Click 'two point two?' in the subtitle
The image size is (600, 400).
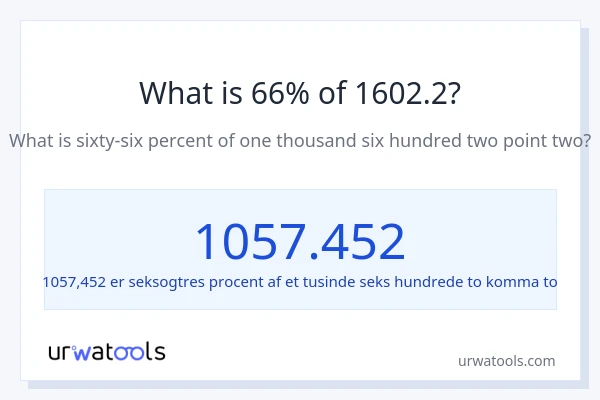coord(530,140)
